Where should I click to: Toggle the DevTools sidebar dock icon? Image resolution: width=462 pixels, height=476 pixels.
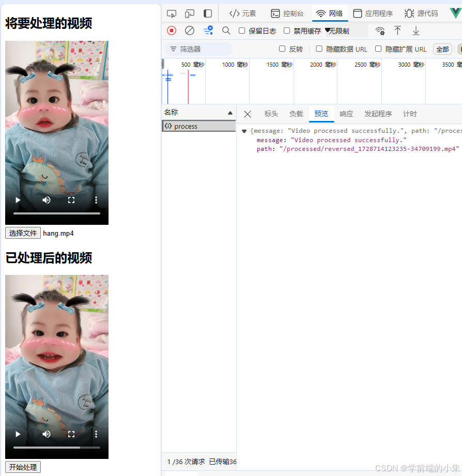[208, 13]
